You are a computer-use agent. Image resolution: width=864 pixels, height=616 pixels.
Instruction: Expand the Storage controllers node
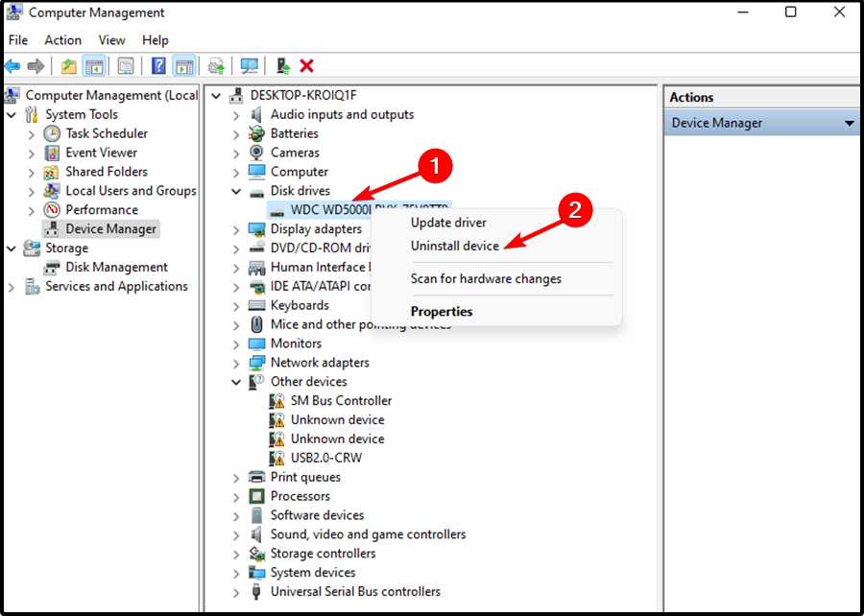click(236, 555)
